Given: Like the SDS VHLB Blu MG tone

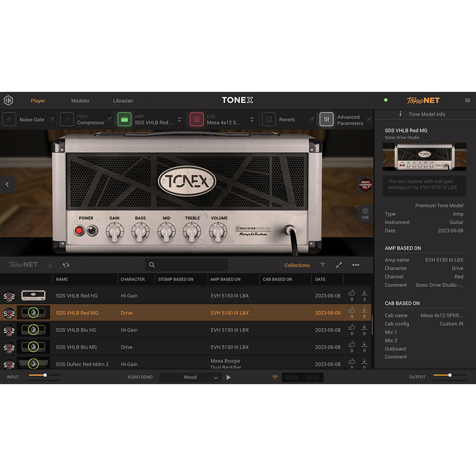Looking at the screenshot, I should point(352,344).
